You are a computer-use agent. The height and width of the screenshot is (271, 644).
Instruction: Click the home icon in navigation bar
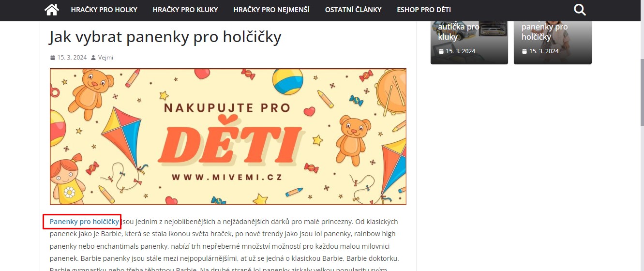point(51,9)
